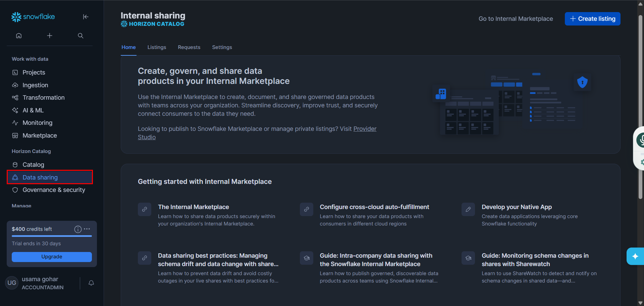This screenshot has width=644, height=306.
Task: Switch to the Requests tab
Action: [x=189, y=47]
